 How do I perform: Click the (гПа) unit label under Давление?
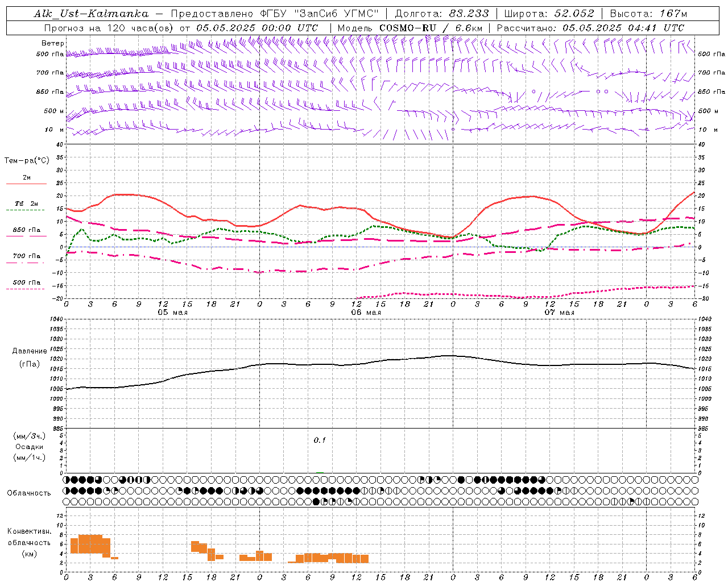(x=30, y=364)
